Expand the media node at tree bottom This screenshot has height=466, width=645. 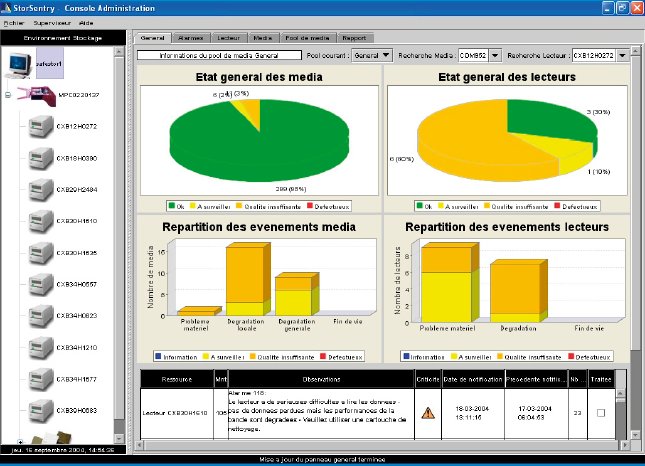[x=20, y=442]
